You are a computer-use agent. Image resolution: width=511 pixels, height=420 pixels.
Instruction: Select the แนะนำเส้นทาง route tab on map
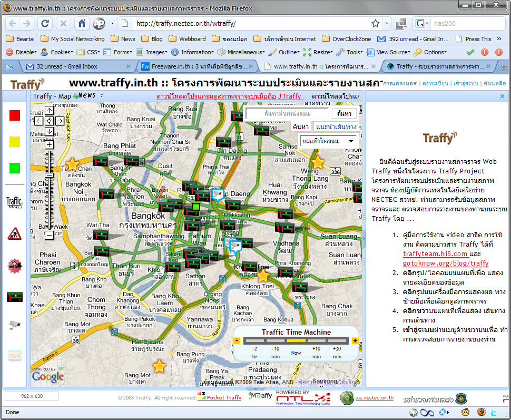click(x=336, y=127)
